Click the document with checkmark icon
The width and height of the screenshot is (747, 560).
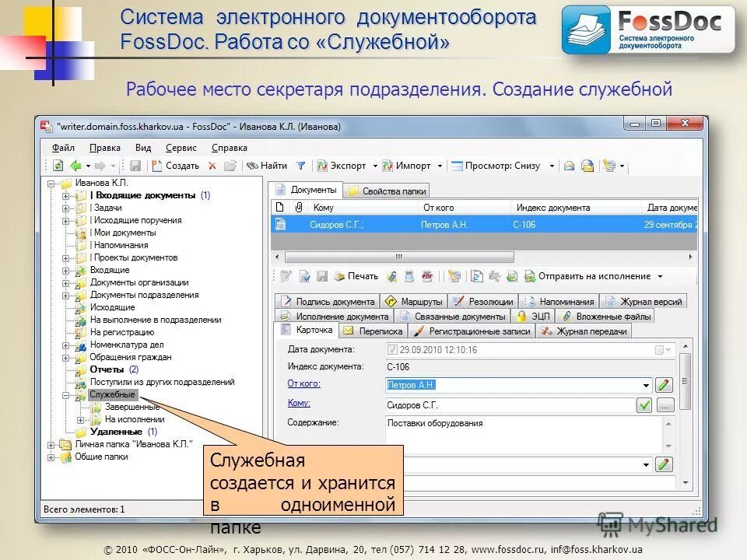304,276
